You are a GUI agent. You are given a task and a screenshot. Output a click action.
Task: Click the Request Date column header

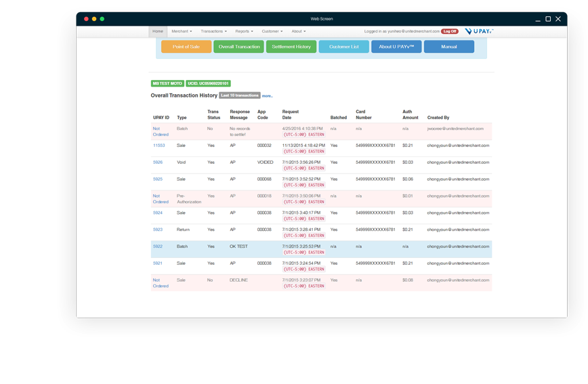pyautogui.click(x=290, y=114)
